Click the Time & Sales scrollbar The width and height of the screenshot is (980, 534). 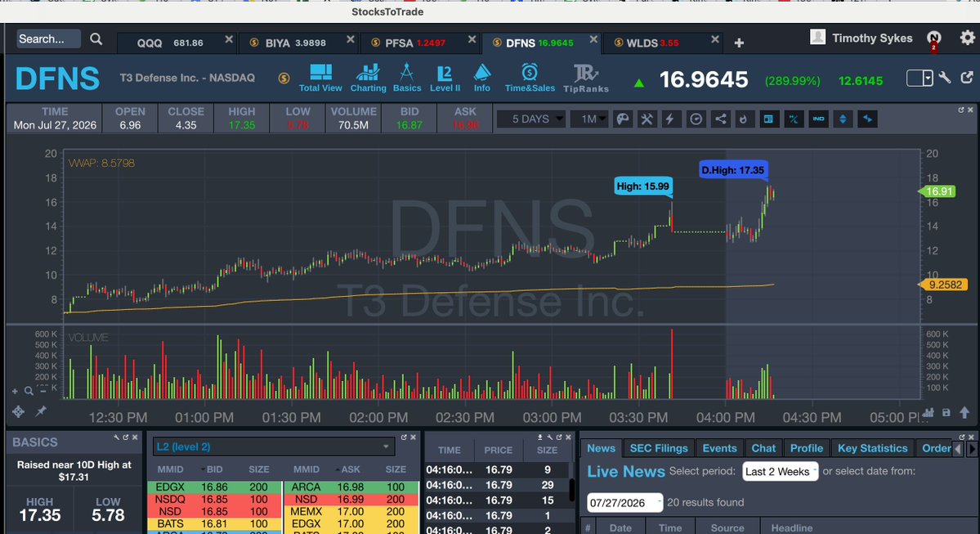point(572,490)
